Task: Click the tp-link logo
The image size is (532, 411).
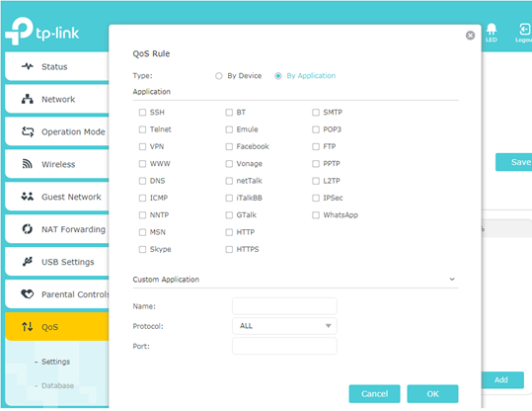Action: 42,32
